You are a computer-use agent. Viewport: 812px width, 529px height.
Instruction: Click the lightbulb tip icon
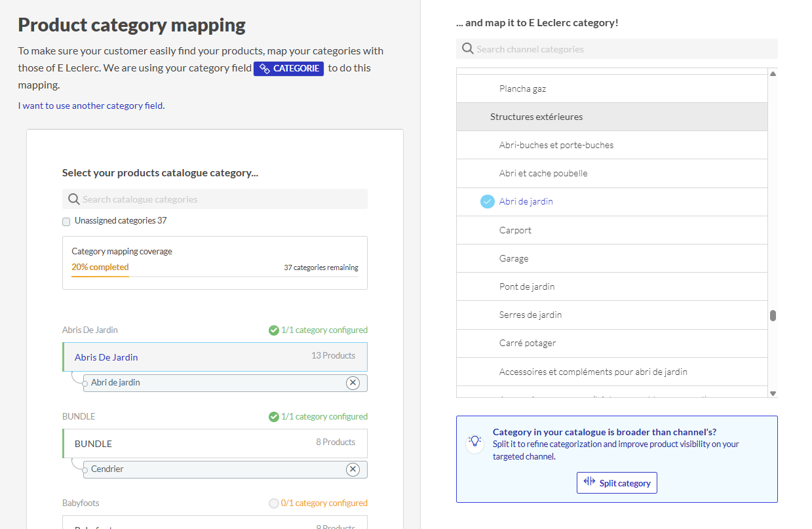coord(474,442)
